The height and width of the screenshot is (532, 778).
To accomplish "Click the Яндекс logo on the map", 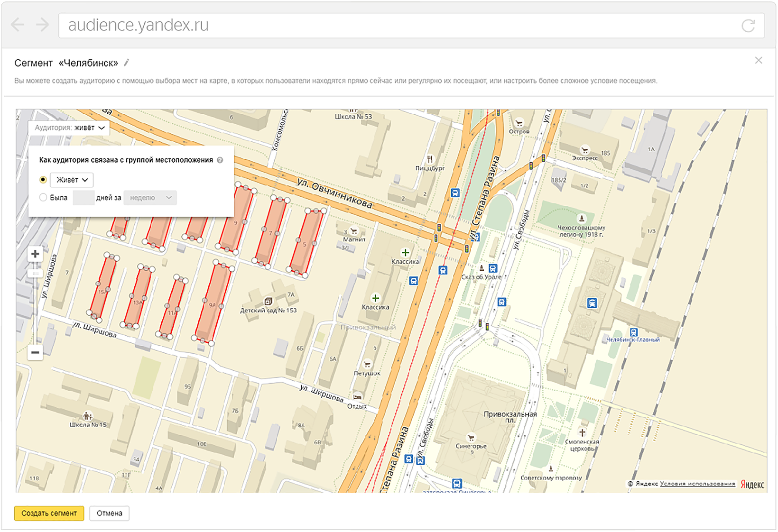I will (x=752, y=484).
